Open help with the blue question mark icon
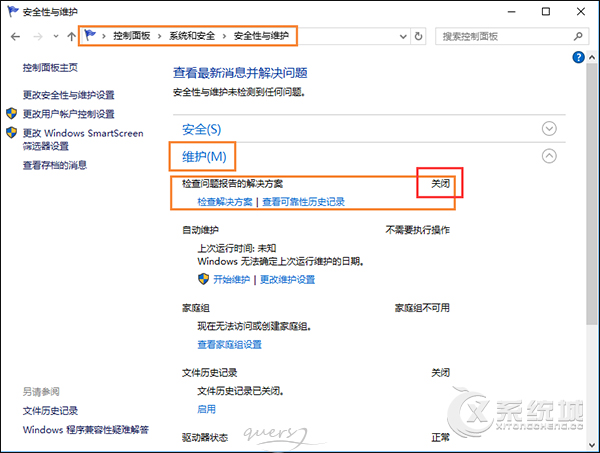 [x=578, y=57]
